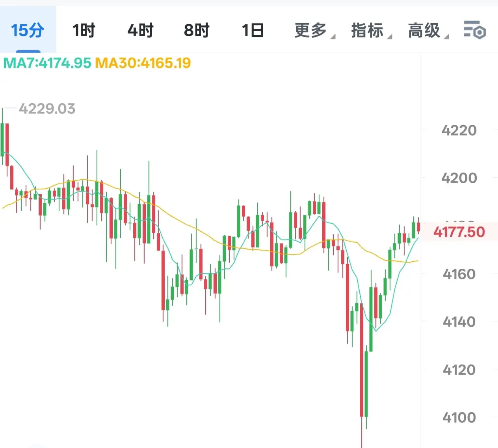Choose the 1日 daily timeframe
This screenshot has height=448, width=498.
[253, 30]
